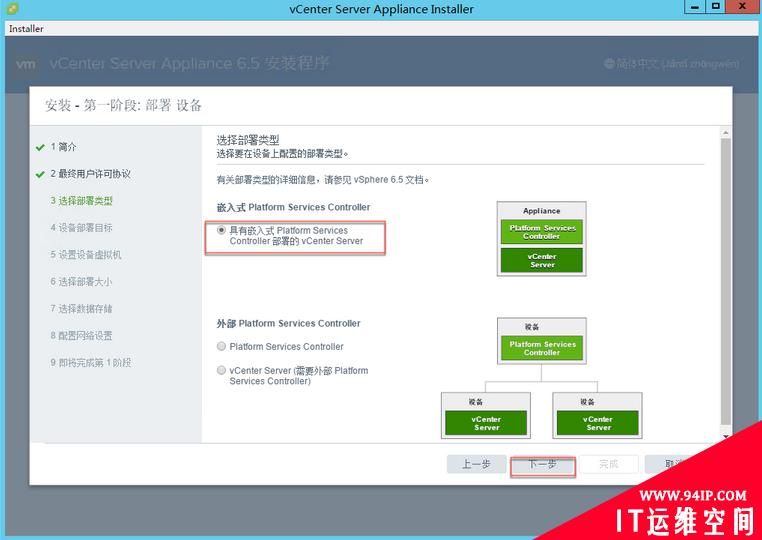This screenshot has height=540, width=762.
Task: Click the Appliance diagram's vCenter Server box
Action: (x=542, y=261)
